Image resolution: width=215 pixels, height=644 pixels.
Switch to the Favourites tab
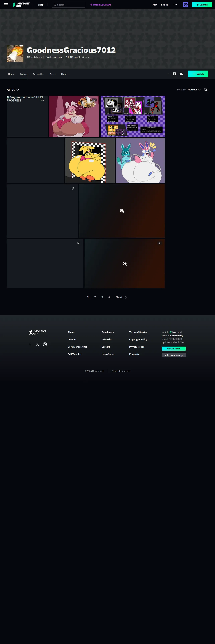[39, 74]
